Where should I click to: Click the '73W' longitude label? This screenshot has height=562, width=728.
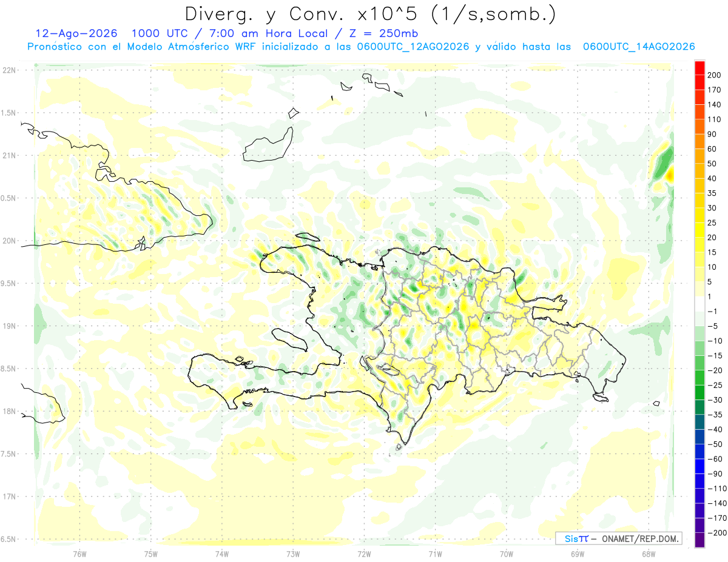click(x=293, y=554)
